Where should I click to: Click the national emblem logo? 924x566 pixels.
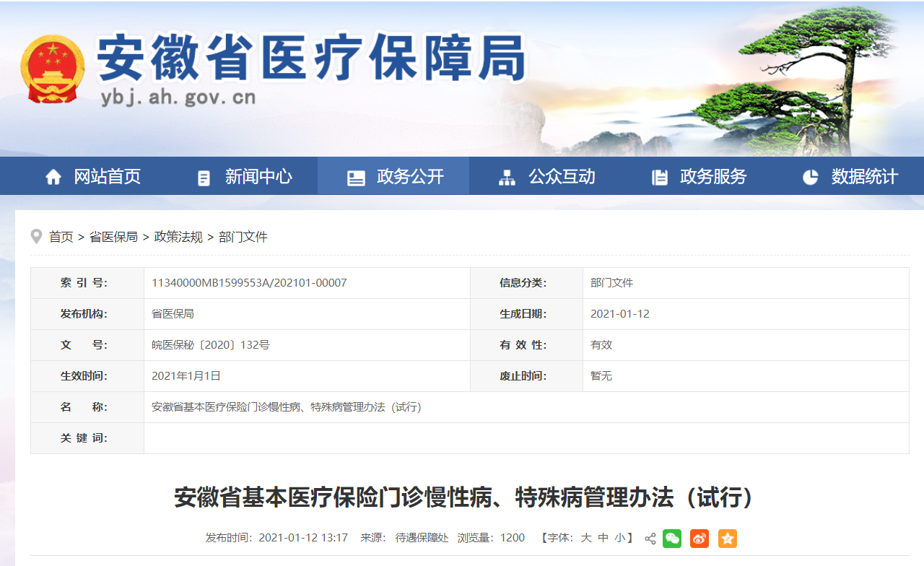[x=52, y=69]
